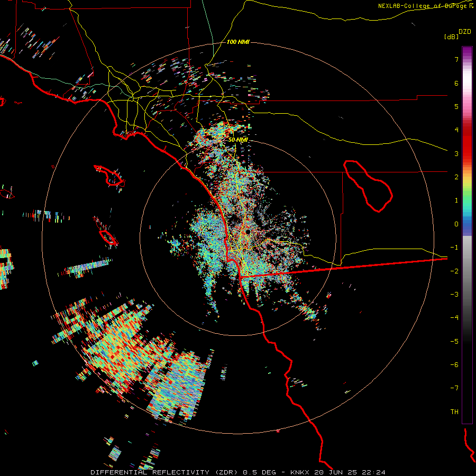Click the "6" tick on the color scale
Viewport: 476px width, 476px height.
(456, 83)
